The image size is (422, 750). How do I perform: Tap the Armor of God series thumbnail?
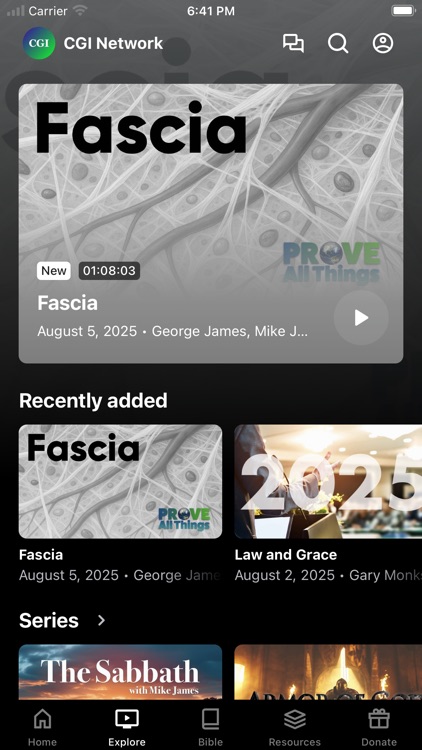(328, 672)
